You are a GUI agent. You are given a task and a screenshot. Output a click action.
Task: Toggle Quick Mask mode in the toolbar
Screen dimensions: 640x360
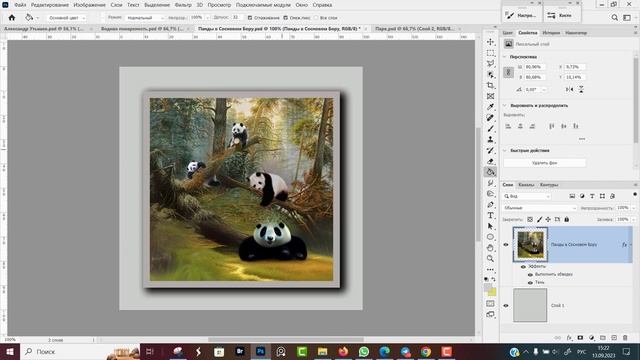pyautogui.click(x=490, y=304)
